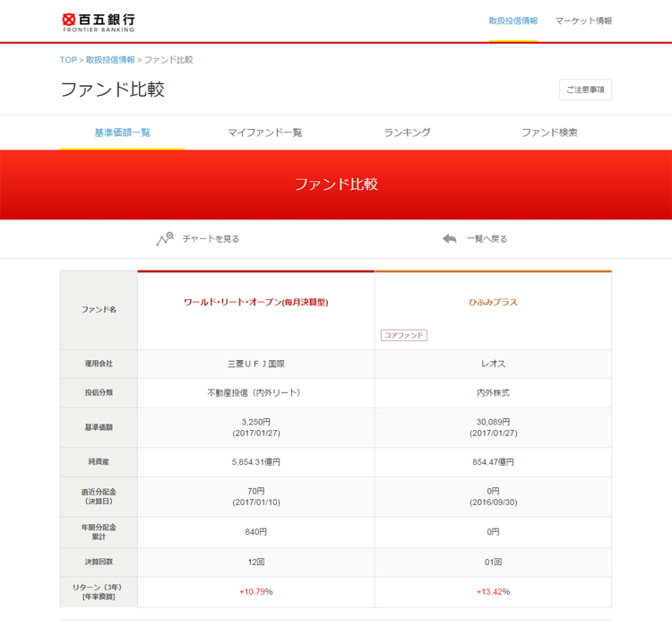The height and width of the screenshot is (627, 672).
Task: Open 取扱投信情報 in top navigation
Action: click(513, 21)
